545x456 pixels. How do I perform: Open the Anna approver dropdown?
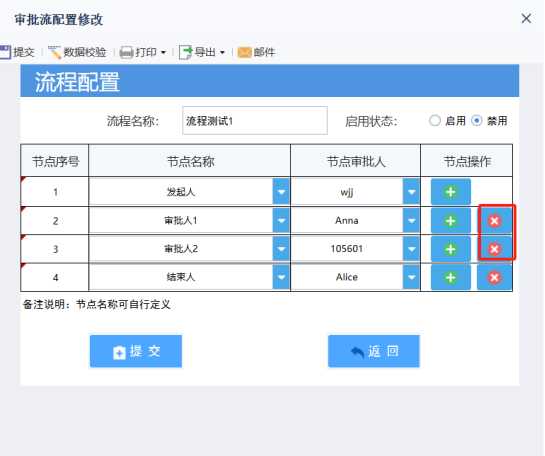(411, 221)
